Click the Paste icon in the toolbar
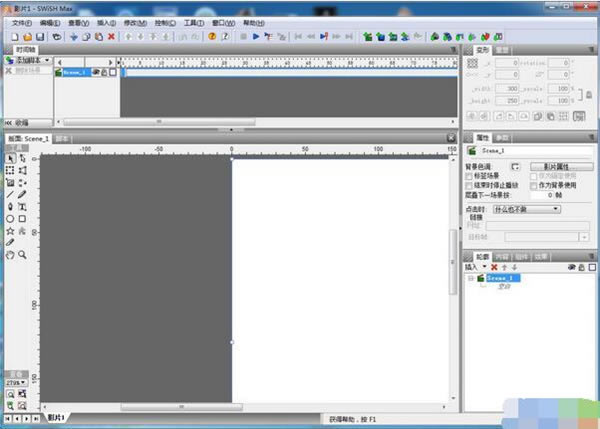 point(99,37)
